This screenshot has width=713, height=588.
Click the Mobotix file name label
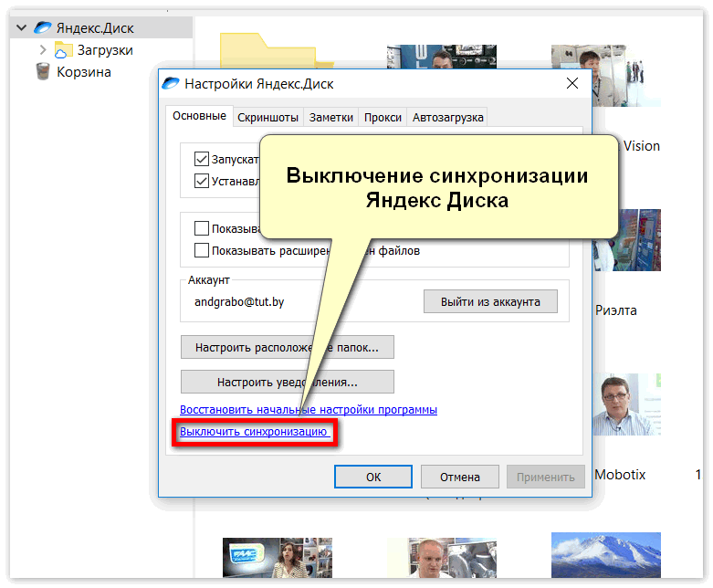[x=620, y=475]
